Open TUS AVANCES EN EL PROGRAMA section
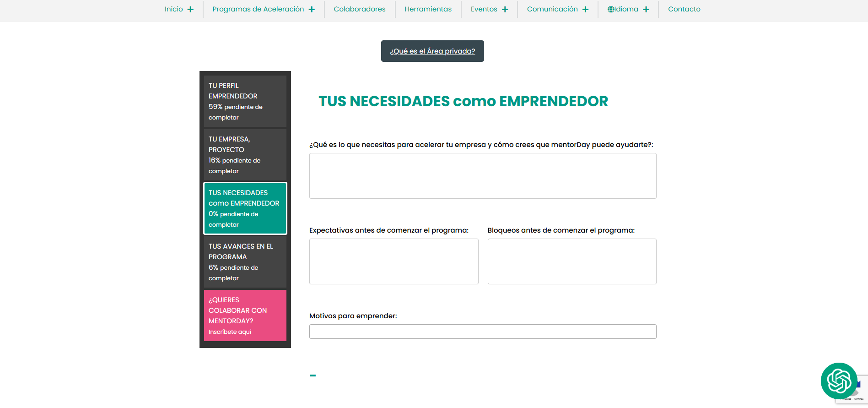 coord(245,262)
